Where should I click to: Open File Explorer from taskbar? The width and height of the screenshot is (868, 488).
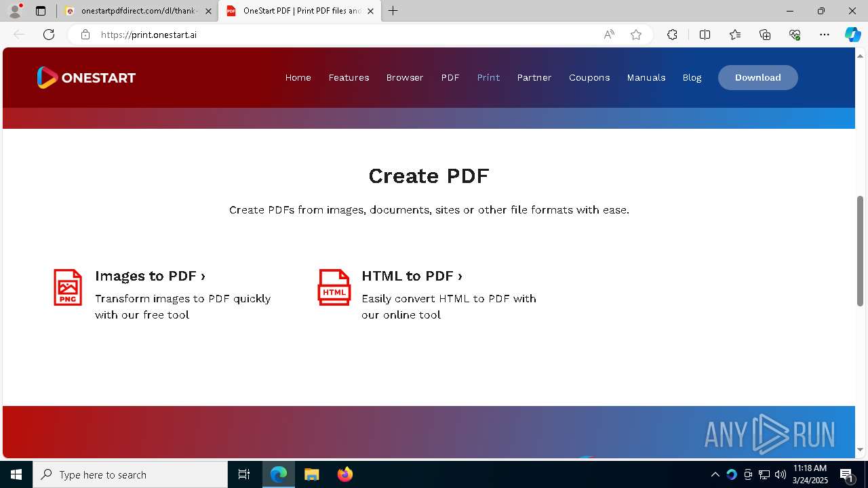click(311, 474)
